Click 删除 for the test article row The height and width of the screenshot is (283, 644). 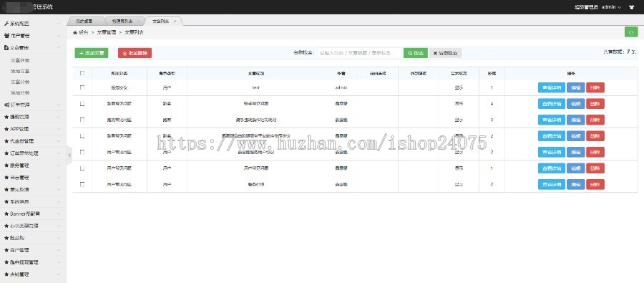595,87
